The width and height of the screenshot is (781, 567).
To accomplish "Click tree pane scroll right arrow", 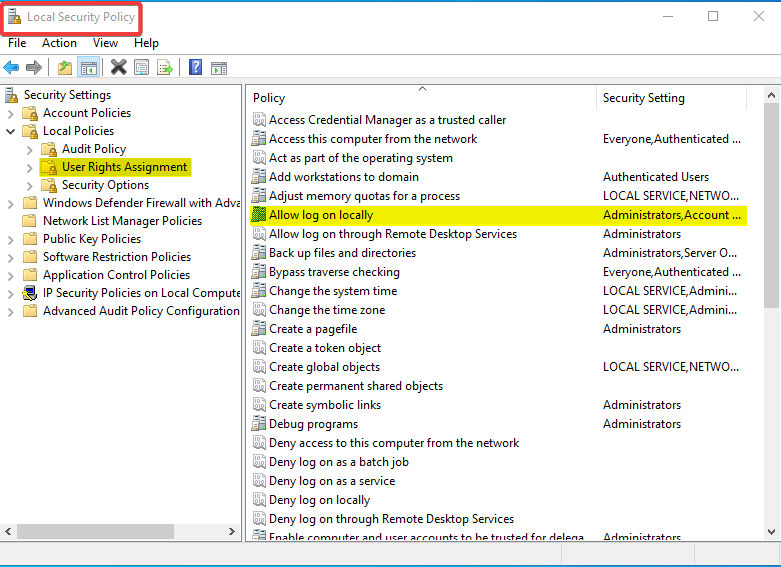I will coord(232,532).
